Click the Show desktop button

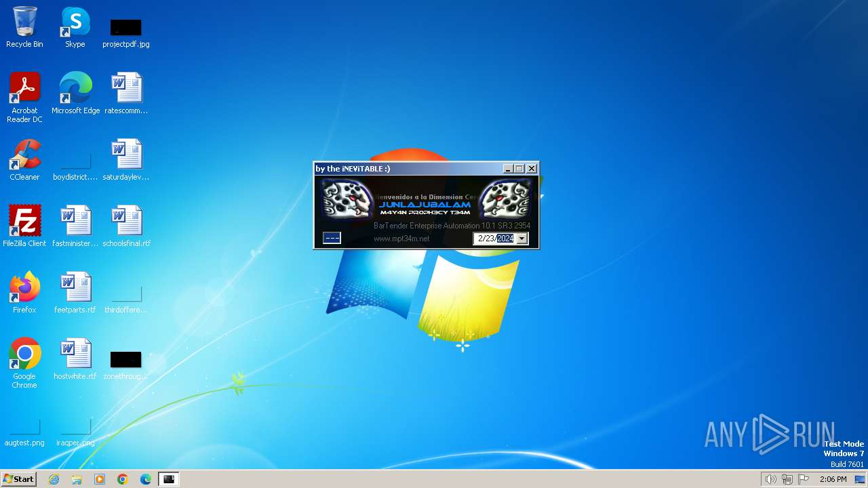point(861,479)
